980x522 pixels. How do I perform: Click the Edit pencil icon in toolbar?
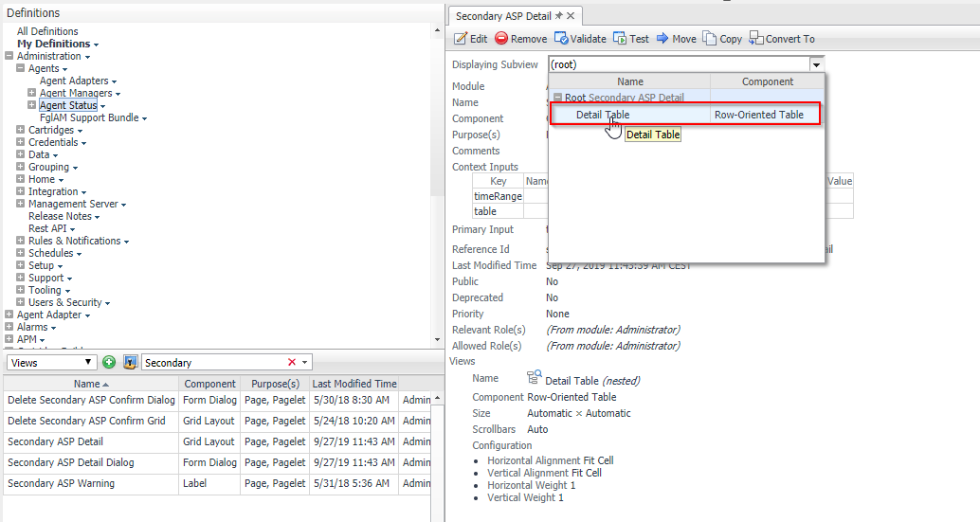click(461, 39)
